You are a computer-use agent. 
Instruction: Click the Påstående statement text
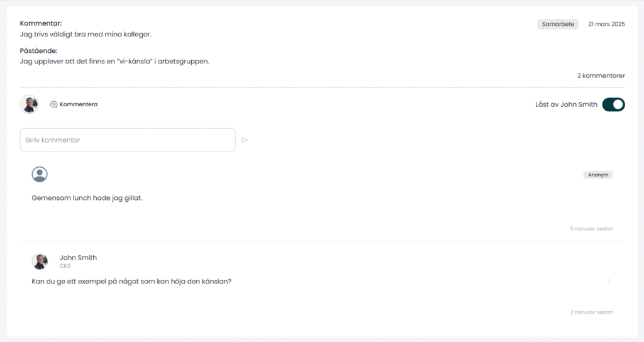(x=114, y=62)
